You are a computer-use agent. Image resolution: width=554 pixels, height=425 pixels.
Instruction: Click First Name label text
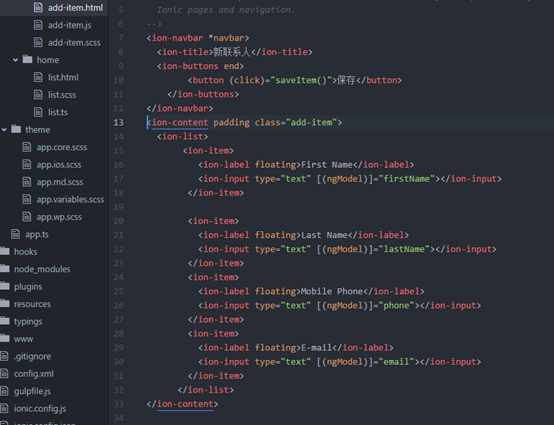click(x=327, y=165)
